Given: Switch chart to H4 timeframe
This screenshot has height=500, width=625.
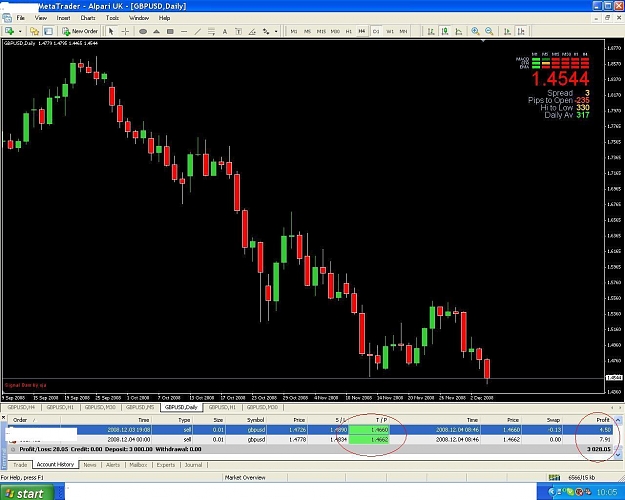Looking at the screenshot, I should 362,31.
